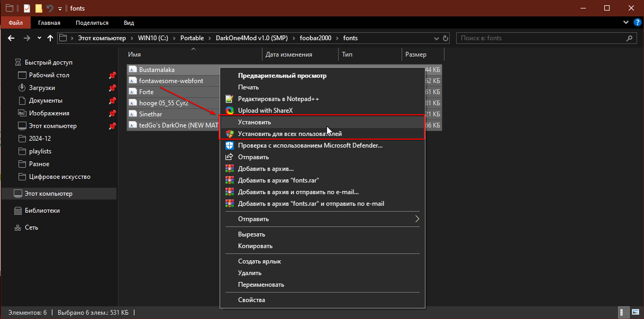Go up one folder with arrow
Viewport: 644px width, 319px height.
point(50,38)
